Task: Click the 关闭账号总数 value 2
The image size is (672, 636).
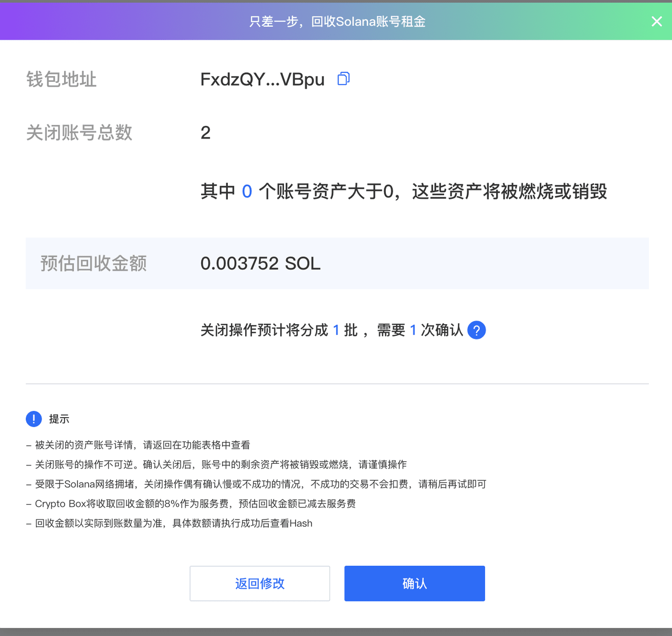Action: (x=205, y=132)
